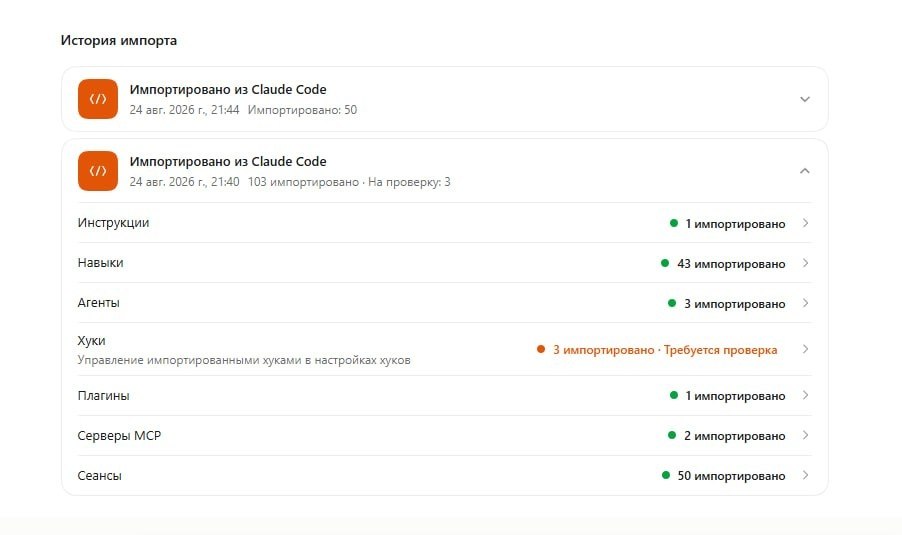Open the Серверы MCP row chevron arrow
This screenshot has width=902, height=535.
tap(805, 435)
